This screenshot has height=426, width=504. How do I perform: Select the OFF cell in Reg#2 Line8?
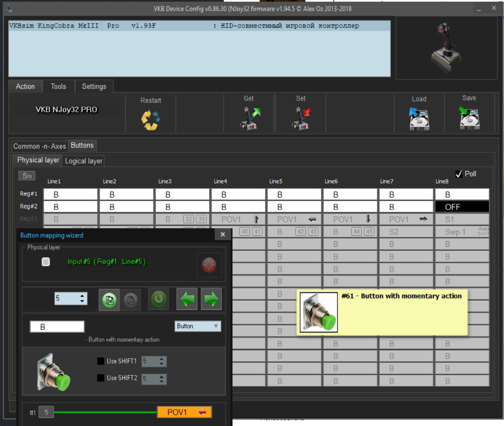(462, 207)
